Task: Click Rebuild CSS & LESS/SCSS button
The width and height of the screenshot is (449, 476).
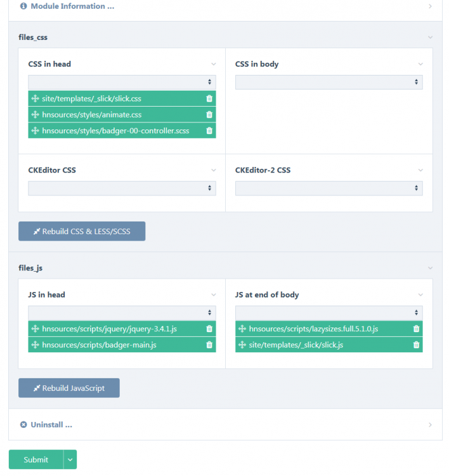Action: 82,232
